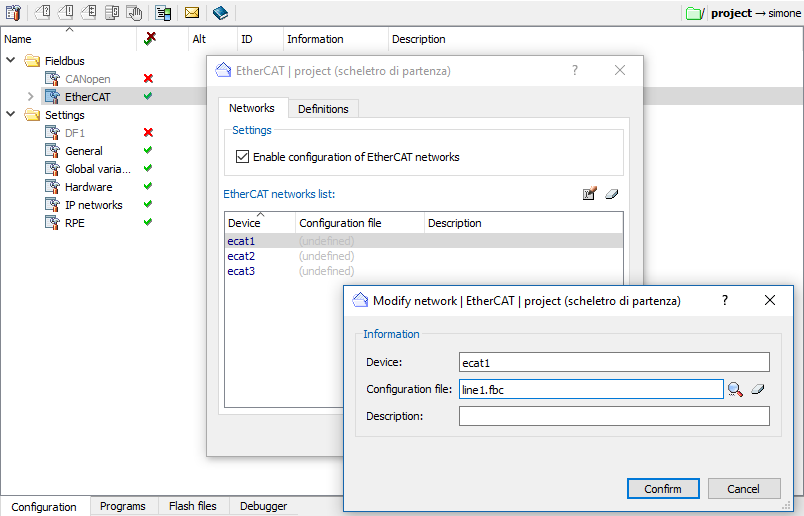Select the ecat2 network row

click(x=424, y=255)
